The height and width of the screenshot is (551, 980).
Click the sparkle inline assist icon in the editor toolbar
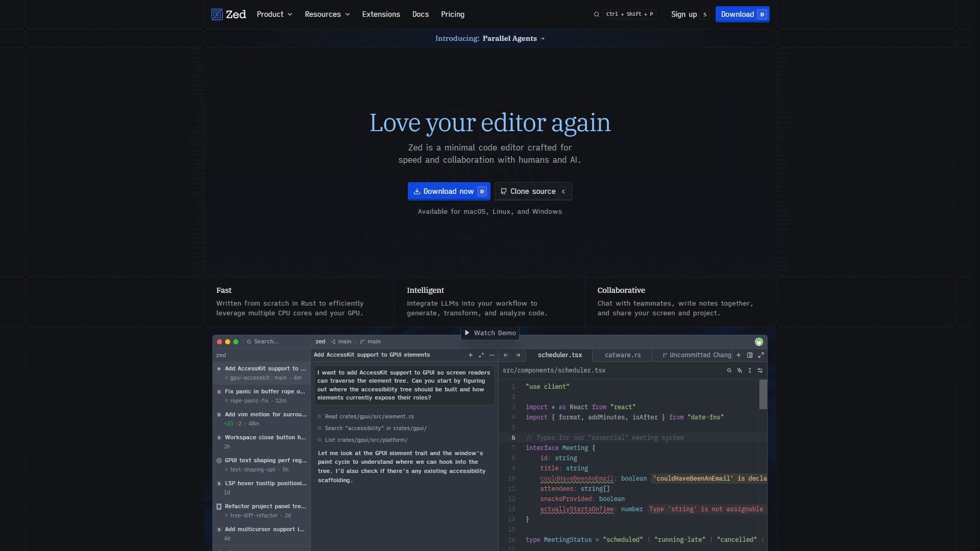(x=739, y=370)
